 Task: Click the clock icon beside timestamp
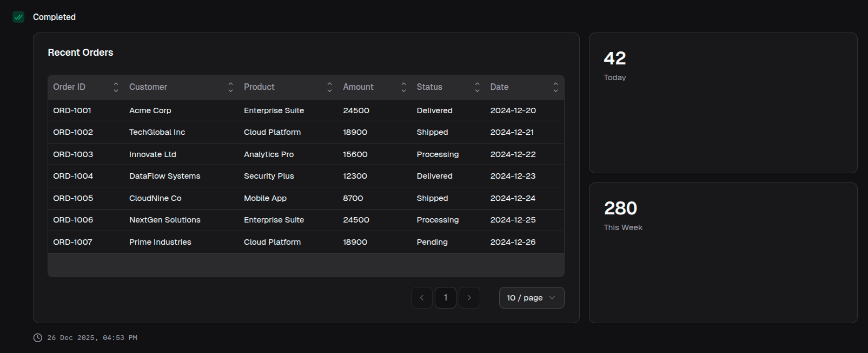38,338
